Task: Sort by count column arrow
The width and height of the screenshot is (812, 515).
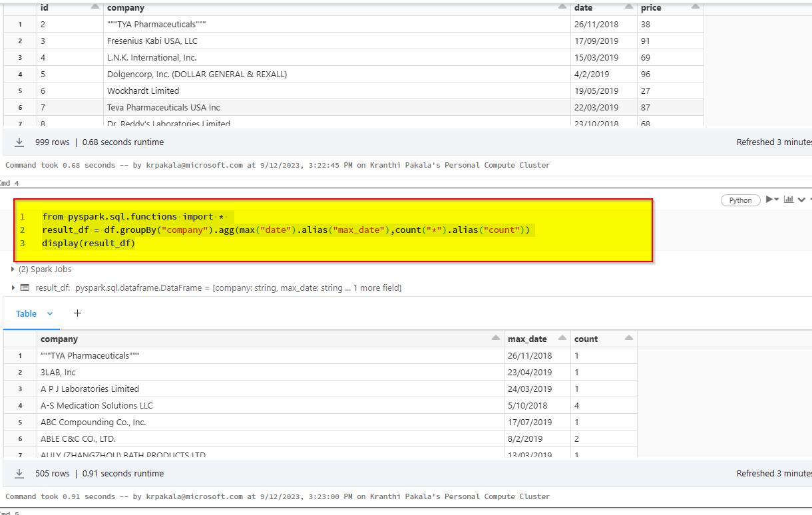Action: click(629, 338)
